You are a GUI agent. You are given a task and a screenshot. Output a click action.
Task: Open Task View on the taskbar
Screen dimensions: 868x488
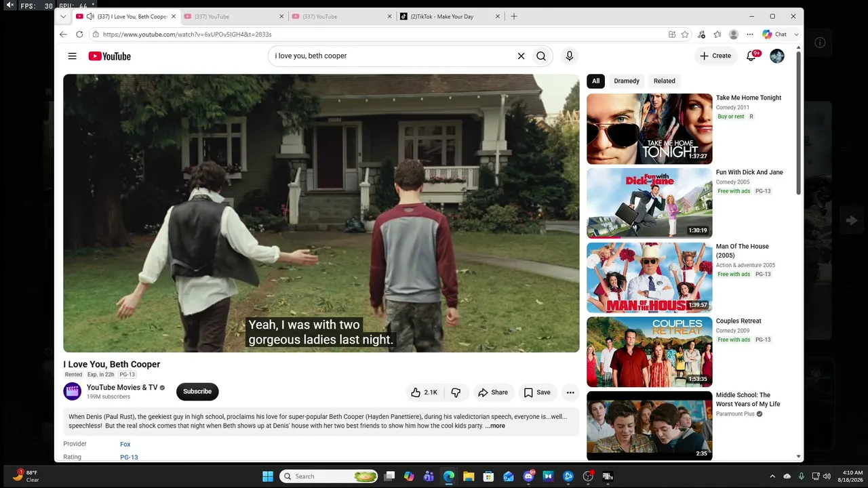[x=389, y=476]
